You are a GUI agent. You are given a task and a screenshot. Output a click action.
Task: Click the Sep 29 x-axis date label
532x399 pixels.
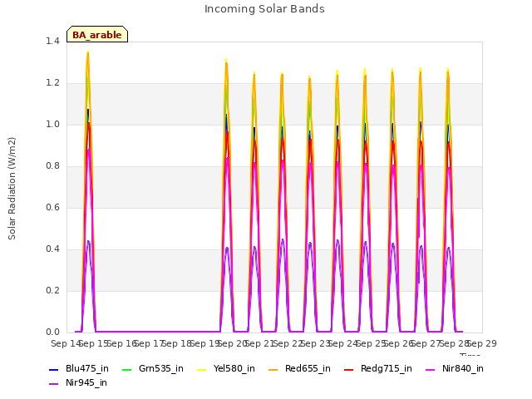point(482,343)
